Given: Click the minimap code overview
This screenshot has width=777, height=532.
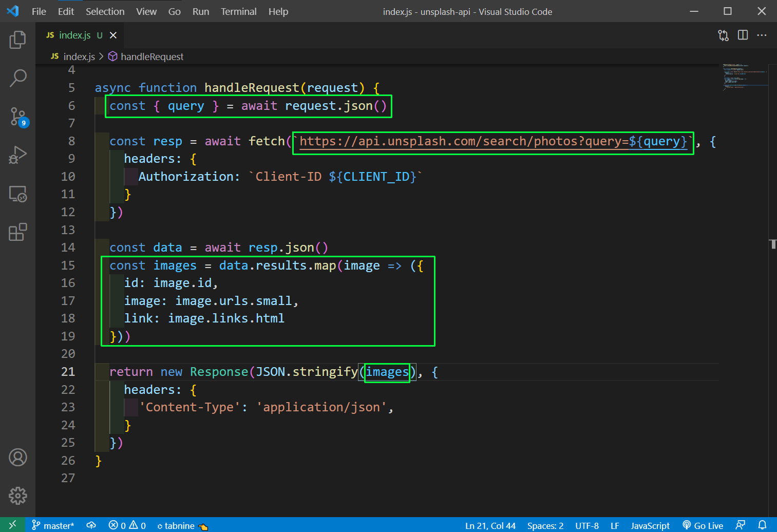Looking at the screenshot, I should tap(744, 77).
